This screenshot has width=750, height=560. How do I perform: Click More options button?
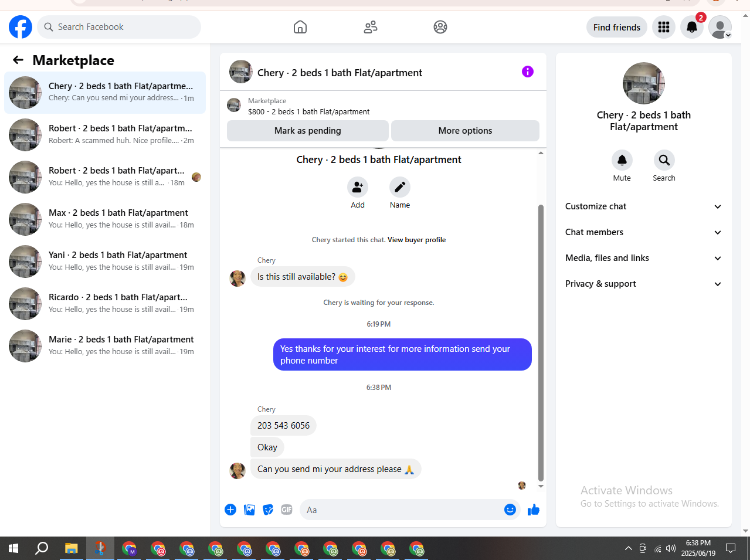(x=465, y=131)
